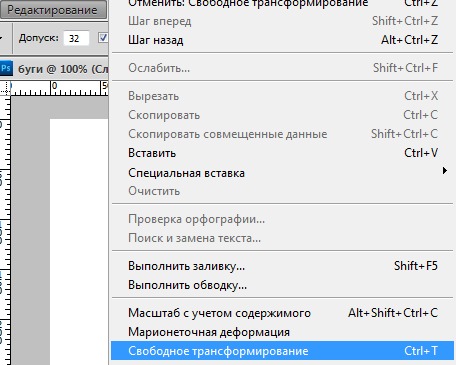Viewport: 456px width, 365px height.
Task: Choose Скопировать menu entry
Action: coord(283,115)
